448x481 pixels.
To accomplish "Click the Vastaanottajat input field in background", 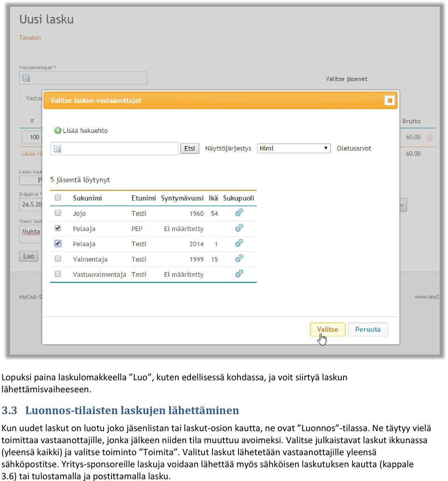I will pos(83,78).
